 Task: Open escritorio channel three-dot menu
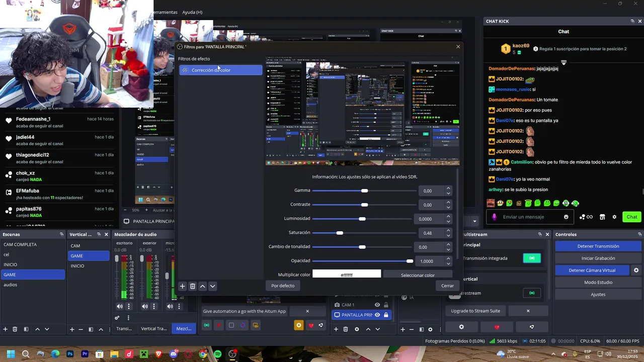pos(128,306)
